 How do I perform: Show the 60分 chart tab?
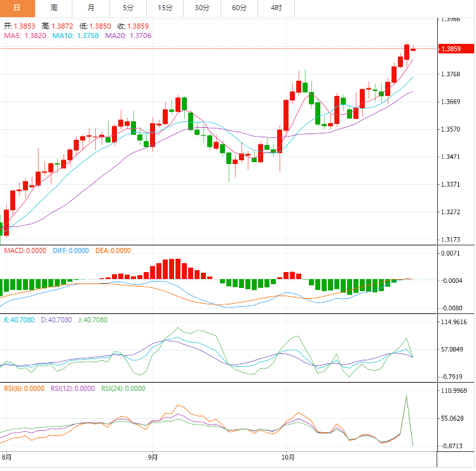[239, 8]
